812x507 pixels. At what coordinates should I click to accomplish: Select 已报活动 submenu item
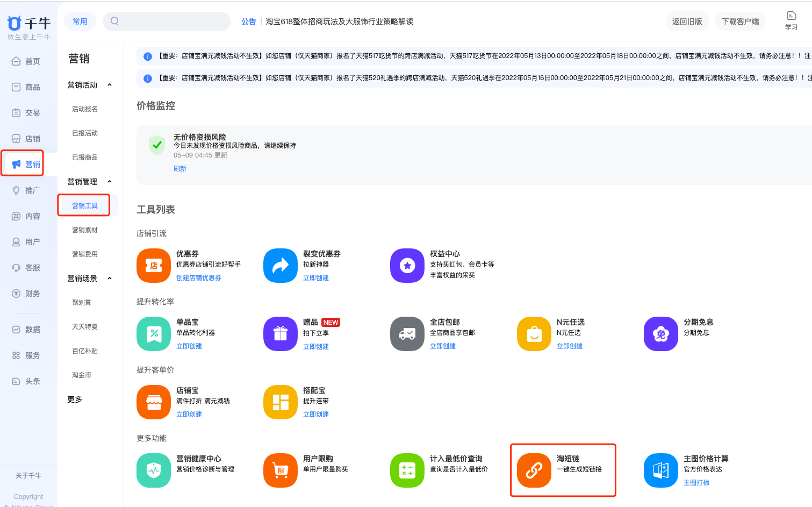85,133
